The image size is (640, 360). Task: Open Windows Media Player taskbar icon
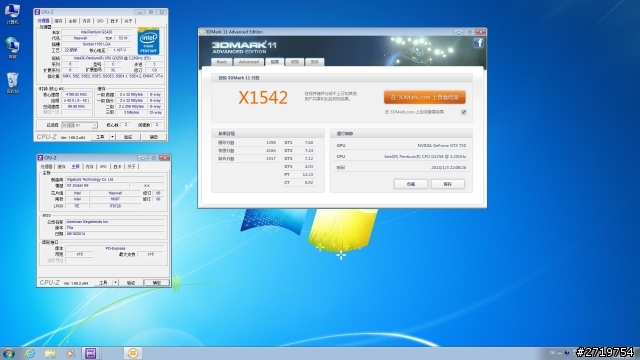coord(70,353)
